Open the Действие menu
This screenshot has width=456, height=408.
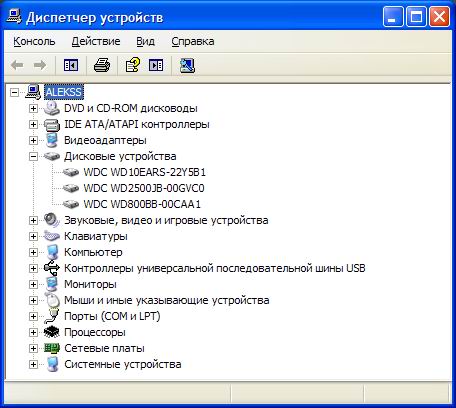pyautogui.click(x=96, y=41)
